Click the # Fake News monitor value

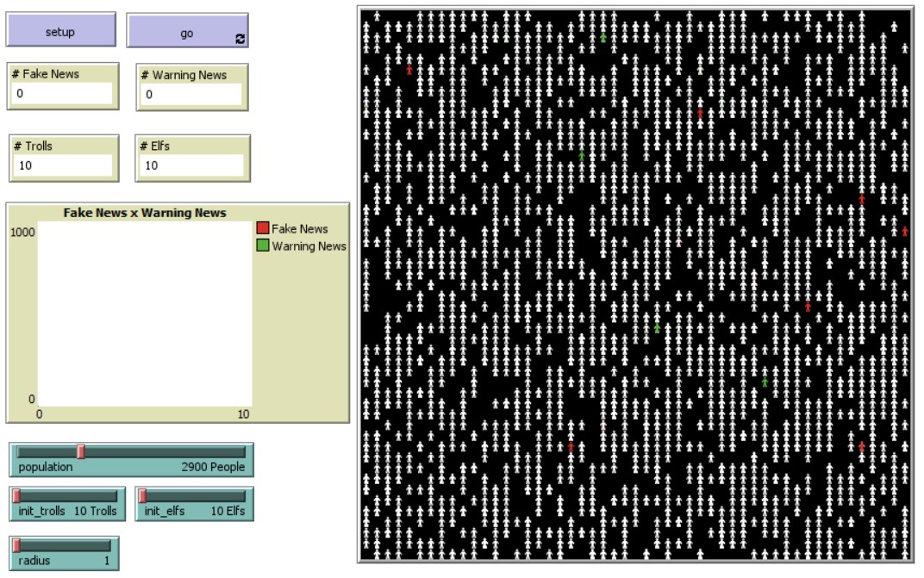pos(61,93)
